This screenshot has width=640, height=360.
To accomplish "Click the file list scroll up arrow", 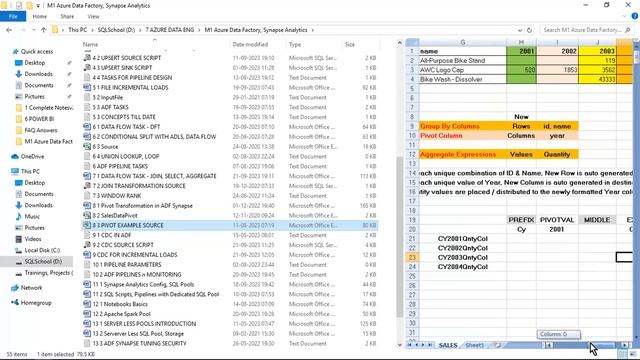I will coord(400,43).
